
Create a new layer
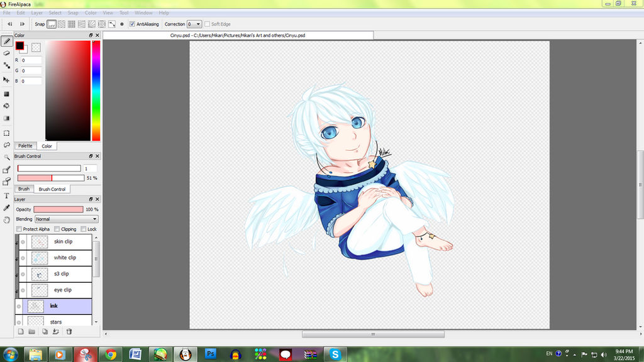(21, 332)
